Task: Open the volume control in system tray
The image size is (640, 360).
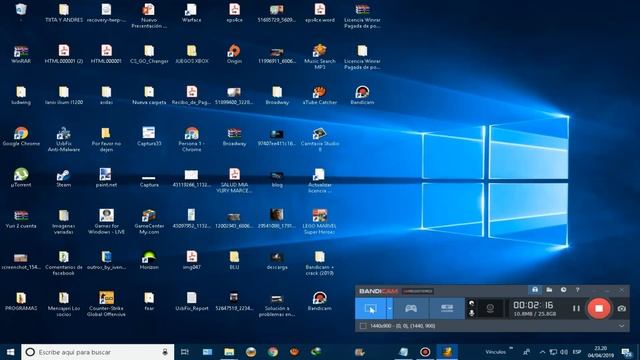Action: coord(564,352)
